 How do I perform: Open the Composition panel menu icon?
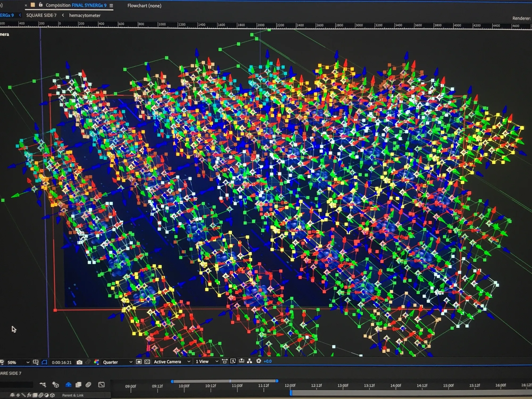111,6
